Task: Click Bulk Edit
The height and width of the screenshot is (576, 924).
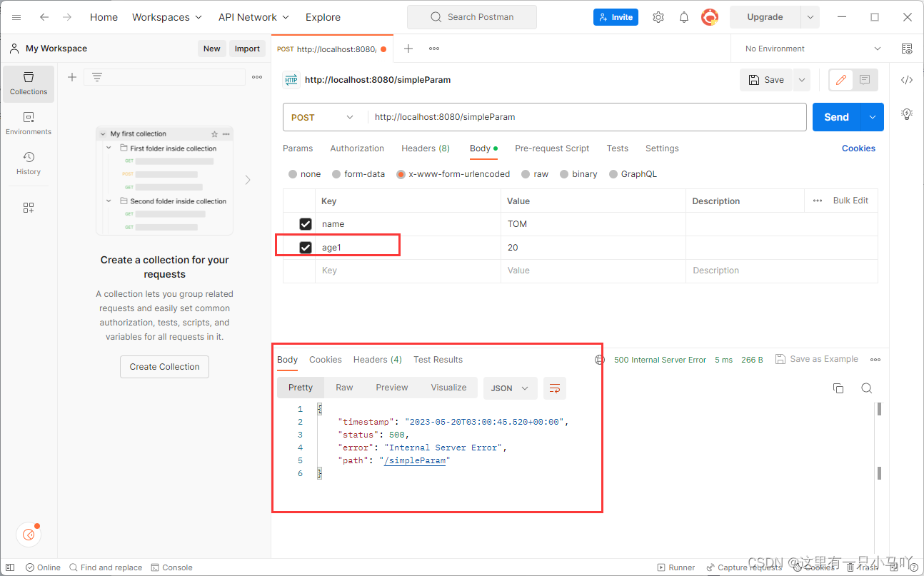Action: (x=850, y=201)
